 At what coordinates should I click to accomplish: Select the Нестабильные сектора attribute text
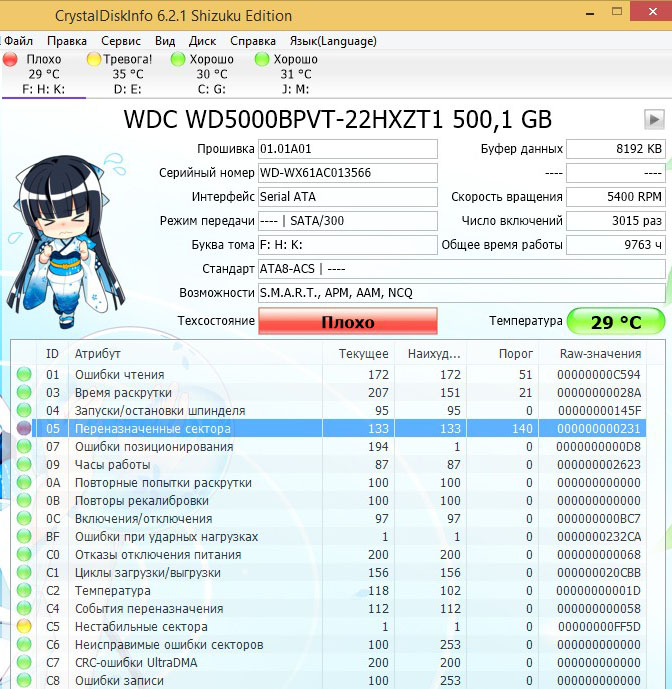pyautogui.click(x=141, y=627)
